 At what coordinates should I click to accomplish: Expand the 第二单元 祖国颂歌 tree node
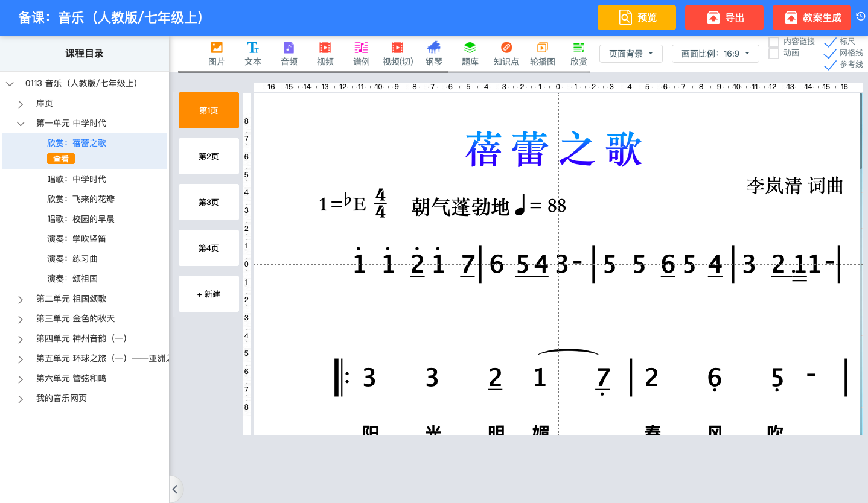tap(21, 299)
